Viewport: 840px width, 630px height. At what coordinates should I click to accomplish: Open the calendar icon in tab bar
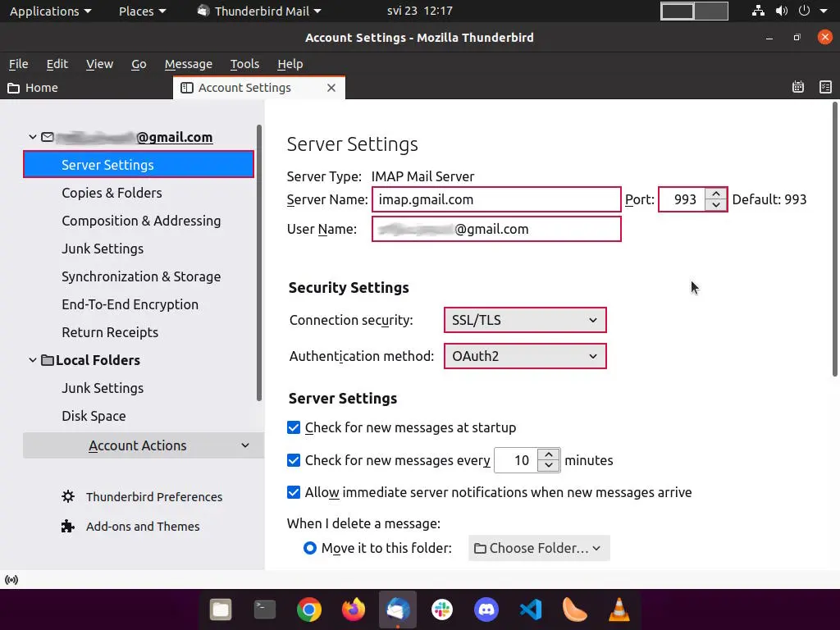798,88
